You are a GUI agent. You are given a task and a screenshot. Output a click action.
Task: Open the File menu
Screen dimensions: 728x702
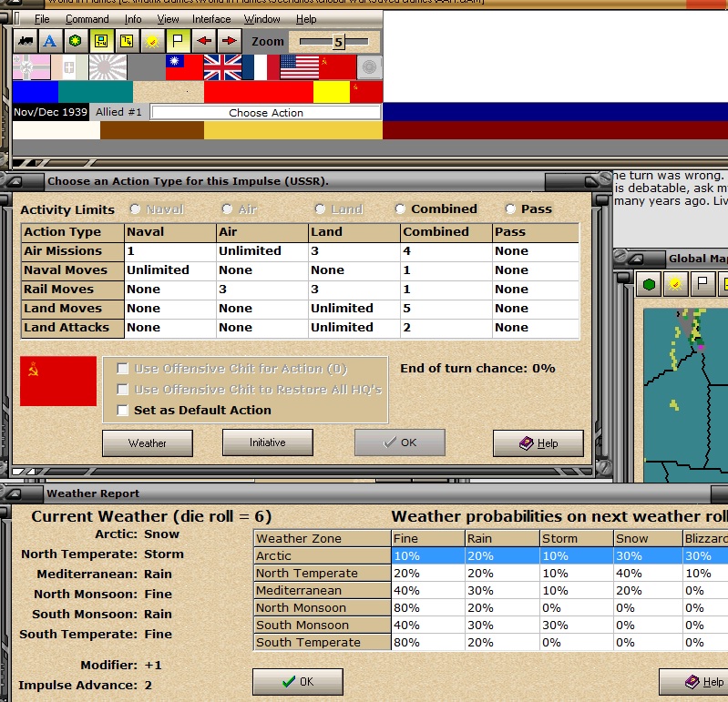point(42,19)
